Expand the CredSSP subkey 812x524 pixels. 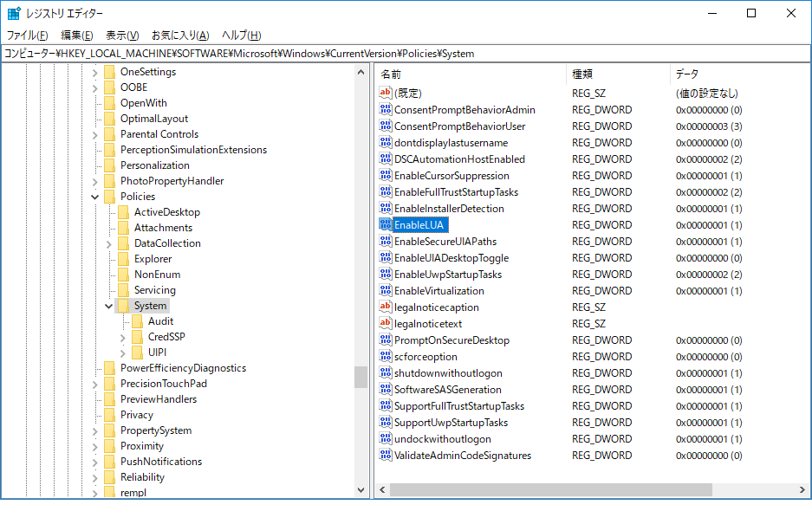coord(123,338)
